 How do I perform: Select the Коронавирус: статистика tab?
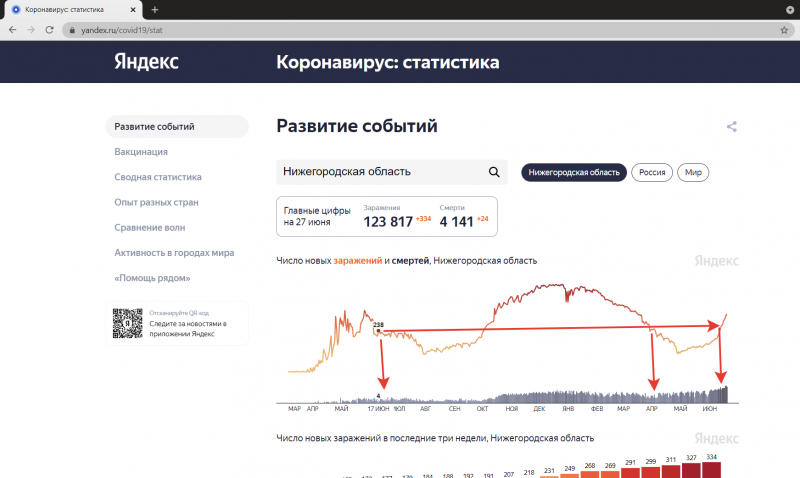pyautogui.click(x=71, y=10)
